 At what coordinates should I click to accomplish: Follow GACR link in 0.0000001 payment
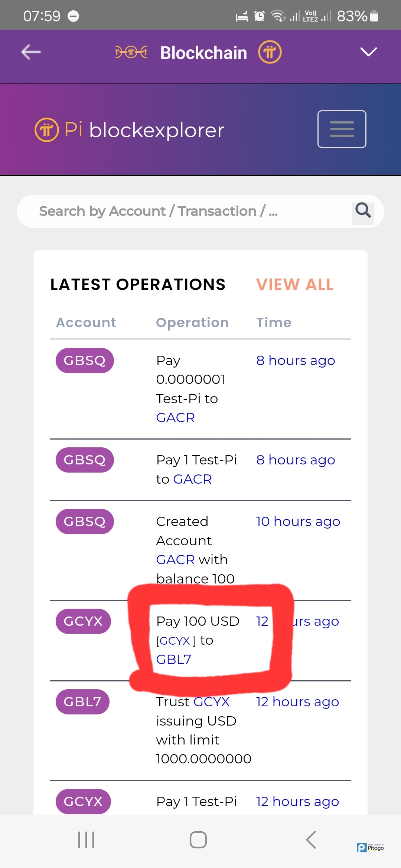click(175, 418)
